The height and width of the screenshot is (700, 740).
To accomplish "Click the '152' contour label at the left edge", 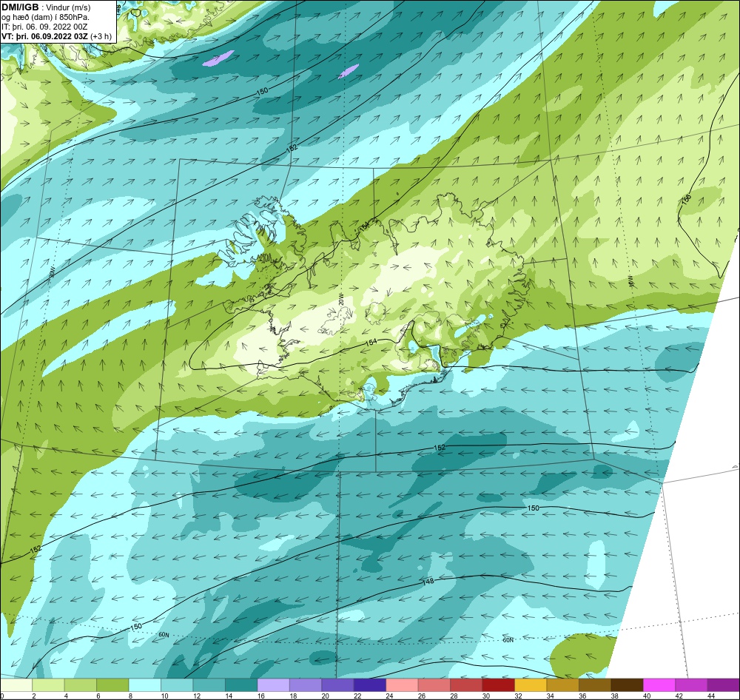I will tap(36, 549).
